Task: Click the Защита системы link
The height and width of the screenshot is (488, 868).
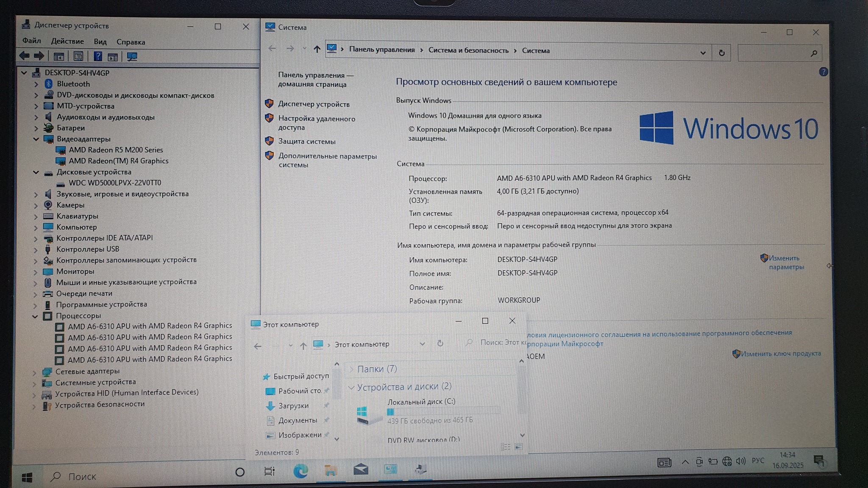Action: pyautogui.click(x=306, y=141)
